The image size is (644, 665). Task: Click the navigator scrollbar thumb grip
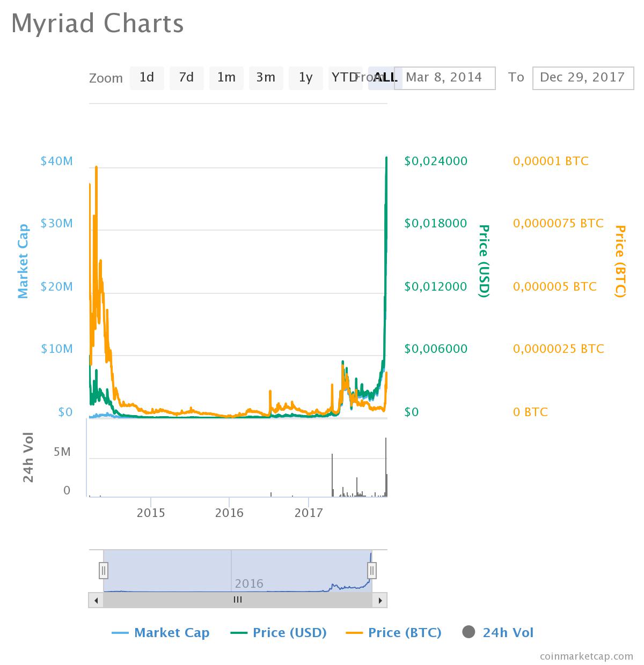point(238,600)
